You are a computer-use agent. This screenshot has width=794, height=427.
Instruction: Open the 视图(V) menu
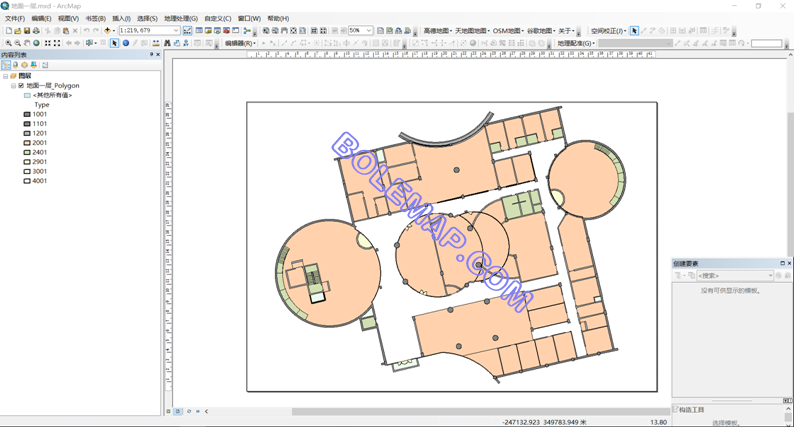point(68,18)
